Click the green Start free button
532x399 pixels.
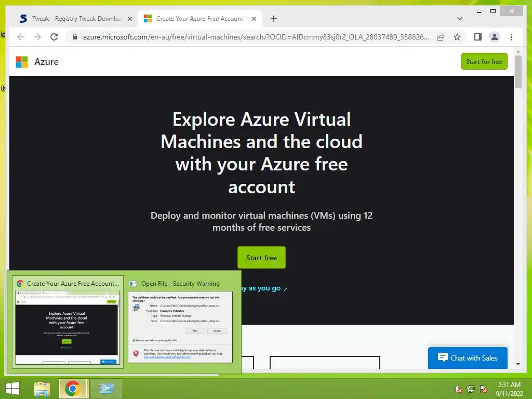[261, 258]
